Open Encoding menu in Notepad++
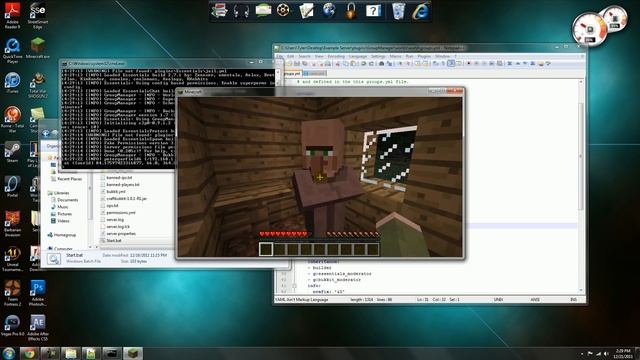The height and width of the screenshot is (360, 640). pos(336,56)
